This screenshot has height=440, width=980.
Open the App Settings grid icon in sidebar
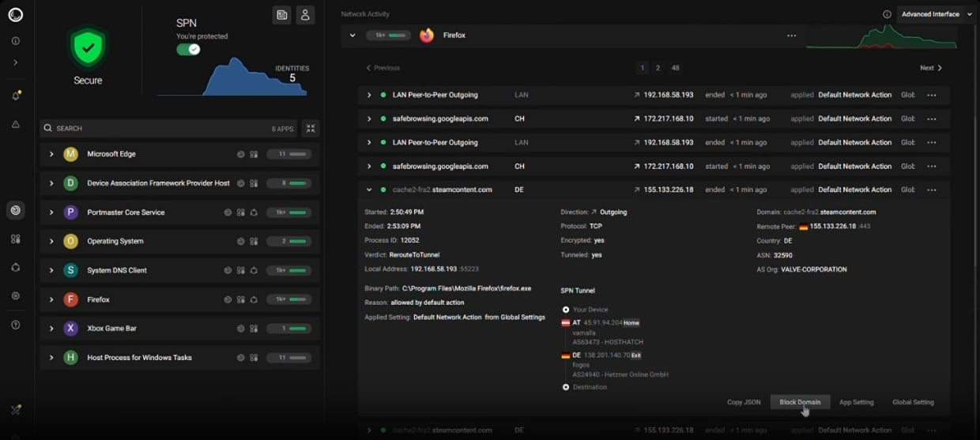point(15,239)
